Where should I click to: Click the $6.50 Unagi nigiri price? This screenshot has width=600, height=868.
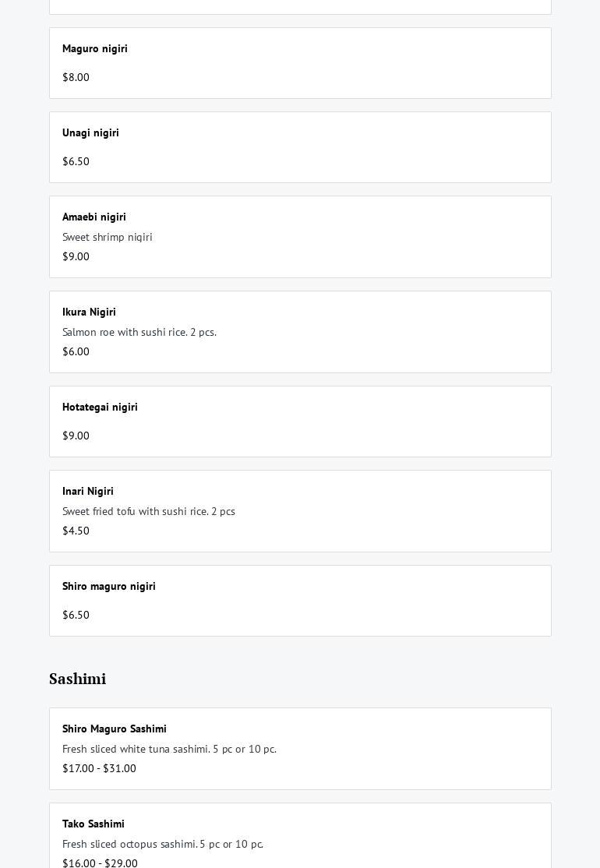(x=76, y=161)
